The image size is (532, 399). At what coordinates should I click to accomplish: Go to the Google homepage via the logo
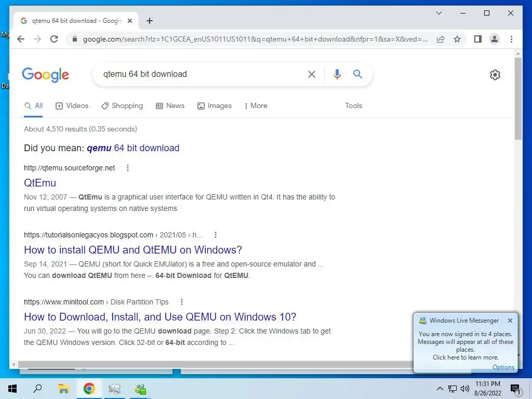46,75
